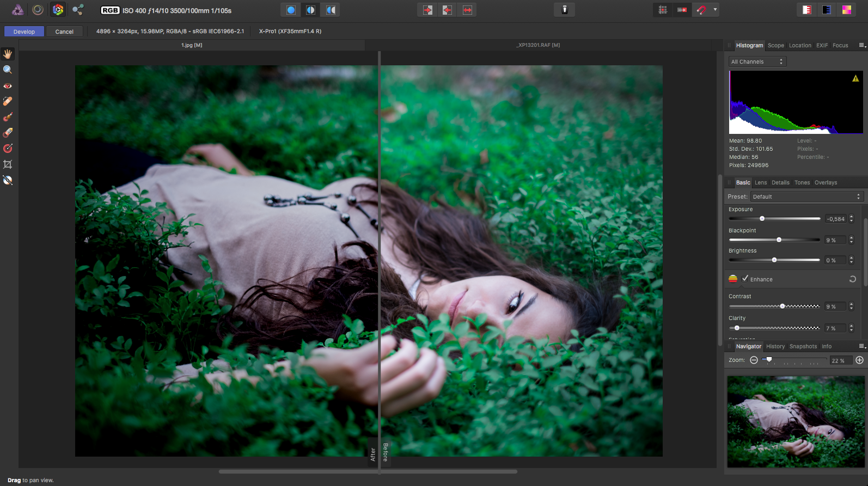Open the Preset Default dropdown

click(807, 196)
